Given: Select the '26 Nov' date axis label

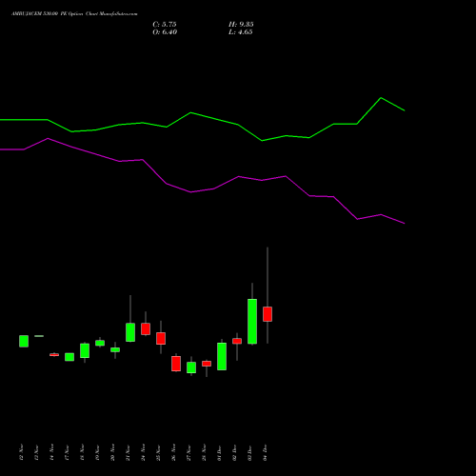Looking at the screenshot, I should pos(173,452).
